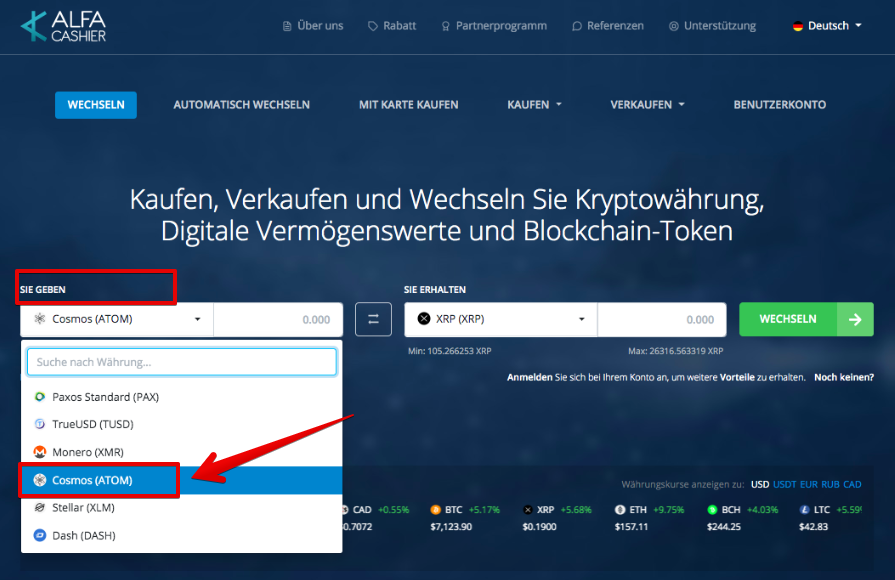Image resolution: width=895 pixels, height=580 pixels.
Task: Click the receive amount field
Action: click(662, 319)
